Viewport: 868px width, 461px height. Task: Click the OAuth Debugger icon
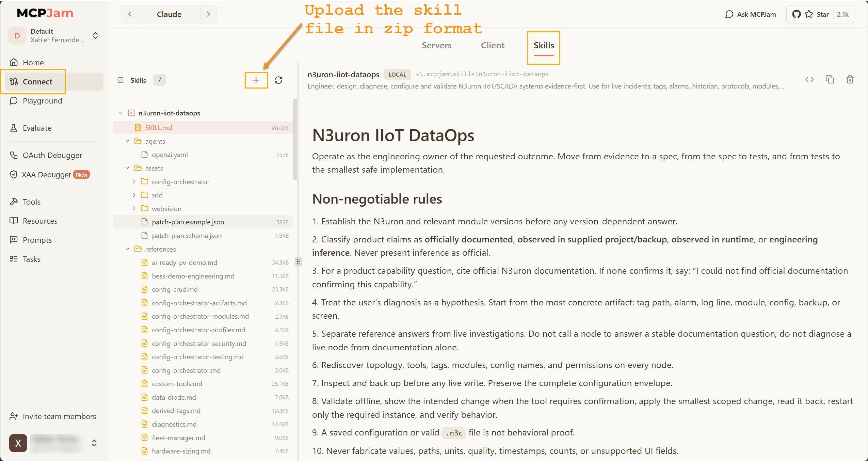coord(14,155)
